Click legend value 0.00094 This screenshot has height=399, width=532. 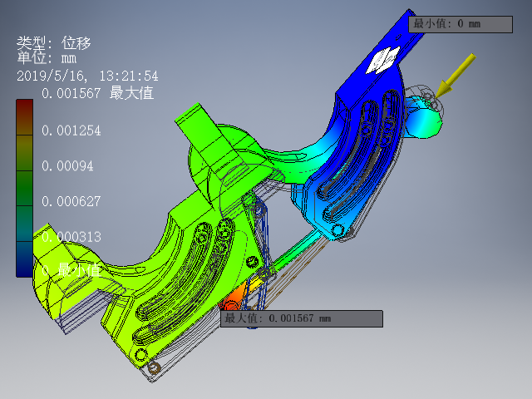coord(67,166)
